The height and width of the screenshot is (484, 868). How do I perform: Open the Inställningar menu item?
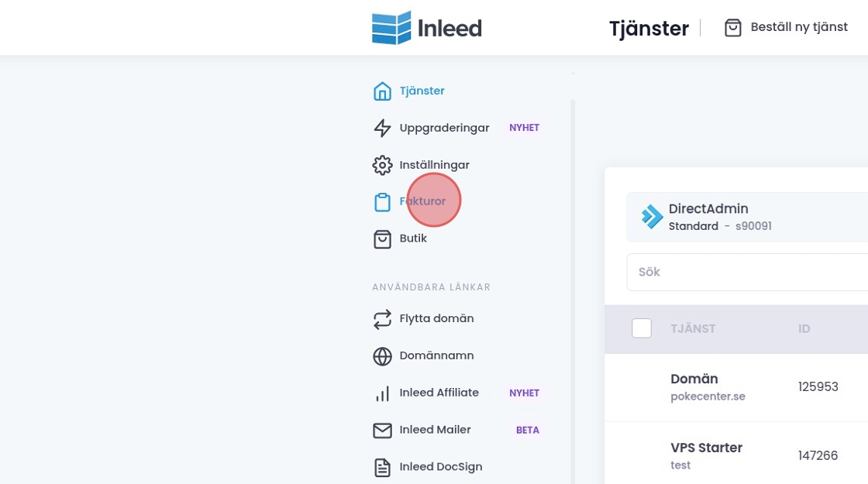click(434, 165)
